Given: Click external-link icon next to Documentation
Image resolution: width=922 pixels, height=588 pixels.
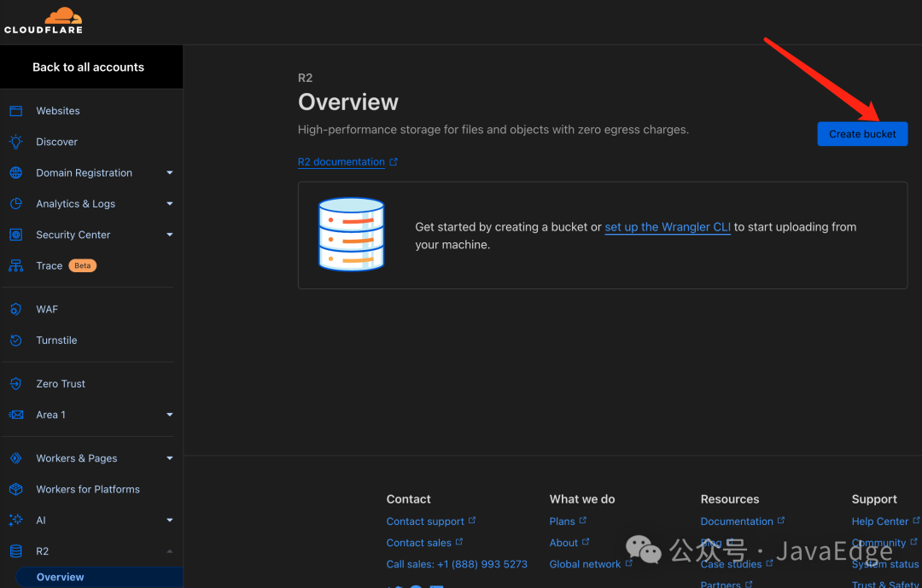Looking at the screenshot, I should pyautogui.click(x=781, y=521).
